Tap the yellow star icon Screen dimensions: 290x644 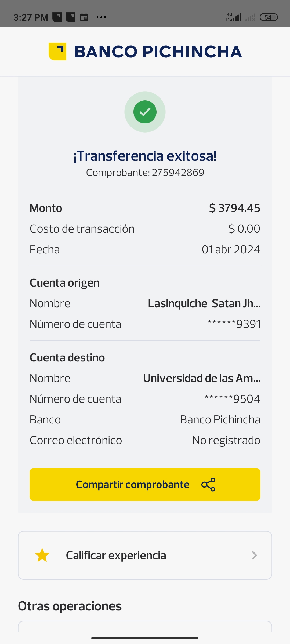(x=42, y=555)
